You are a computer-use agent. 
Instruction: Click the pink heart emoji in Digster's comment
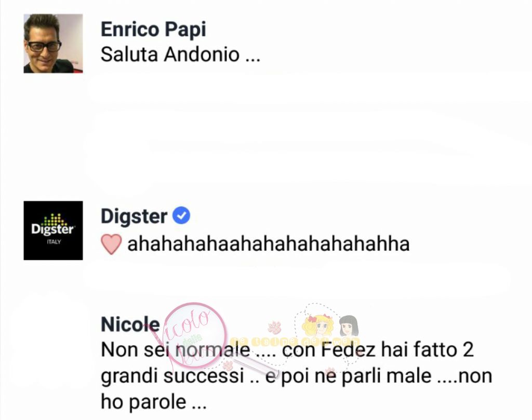[111, 244]
